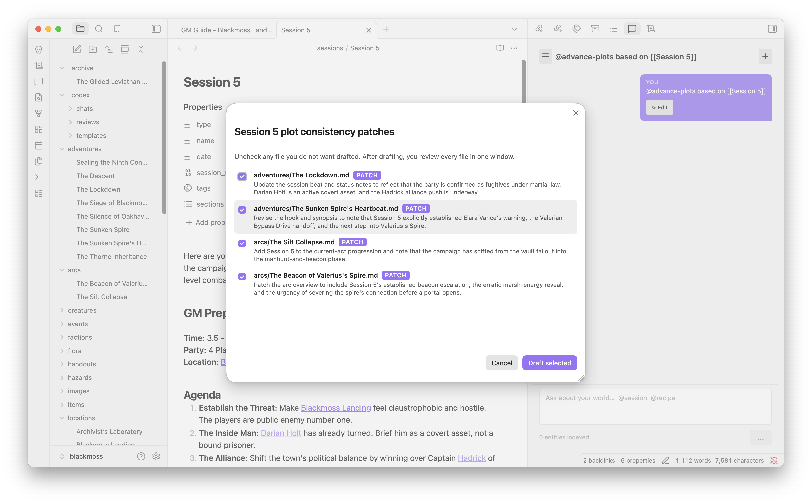
Task: Open the chat bubble icon in the left ribbon
Action: click(39, 81)
